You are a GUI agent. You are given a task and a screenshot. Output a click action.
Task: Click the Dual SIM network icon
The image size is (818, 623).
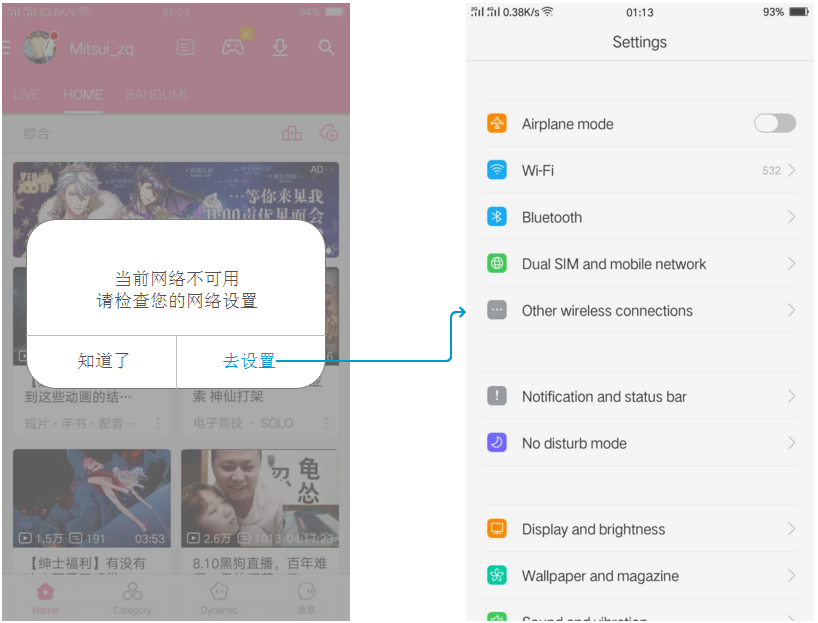[497, 264]
